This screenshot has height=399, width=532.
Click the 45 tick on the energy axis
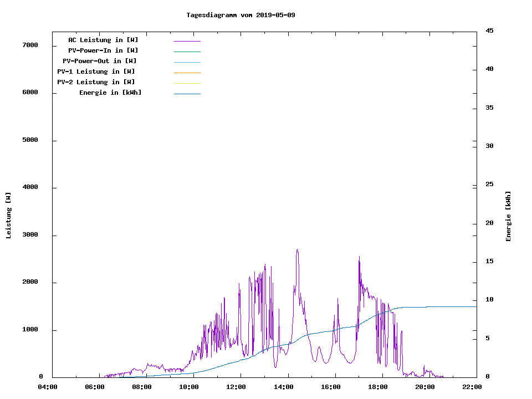click(489, 30)
